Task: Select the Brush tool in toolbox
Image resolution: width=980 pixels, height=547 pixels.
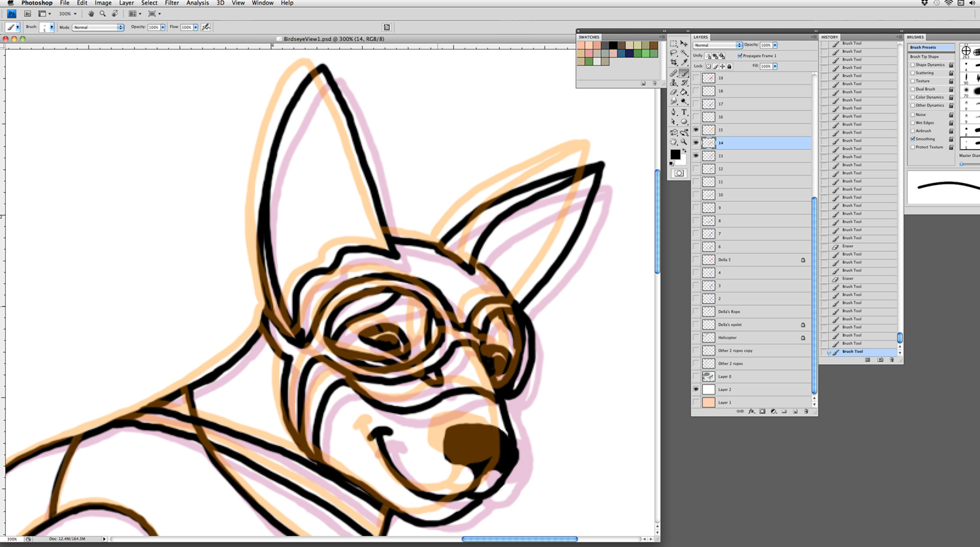Action: pyautogui.click(x=683, y=73)
